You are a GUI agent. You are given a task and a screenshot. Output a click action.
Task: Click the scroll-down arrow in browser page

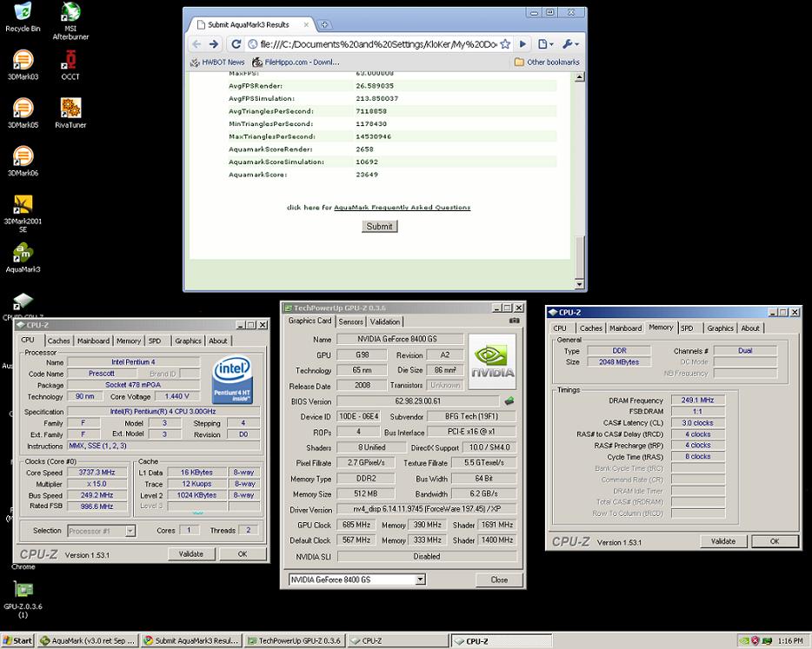pos(580,283)
